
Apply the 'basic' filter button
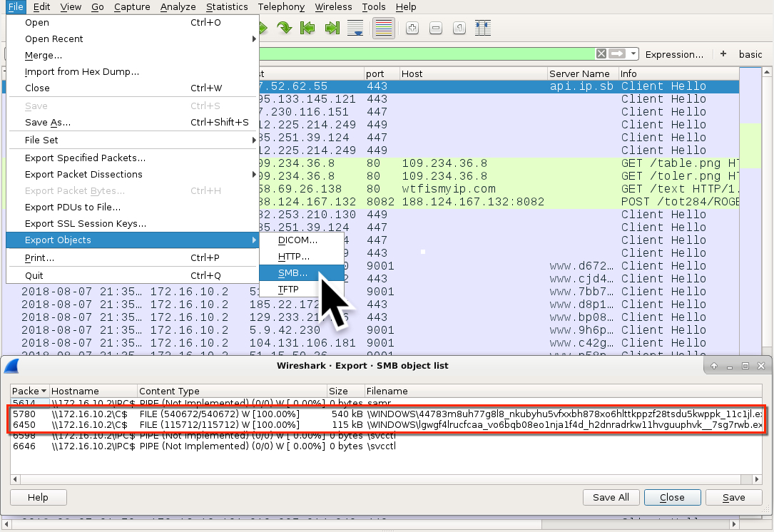750,54
